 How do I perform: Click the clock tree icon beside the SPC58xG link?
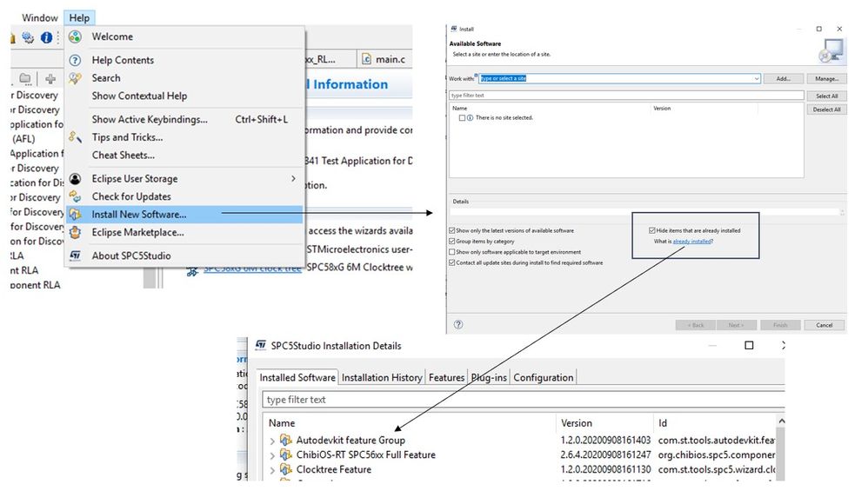point(192,271)
